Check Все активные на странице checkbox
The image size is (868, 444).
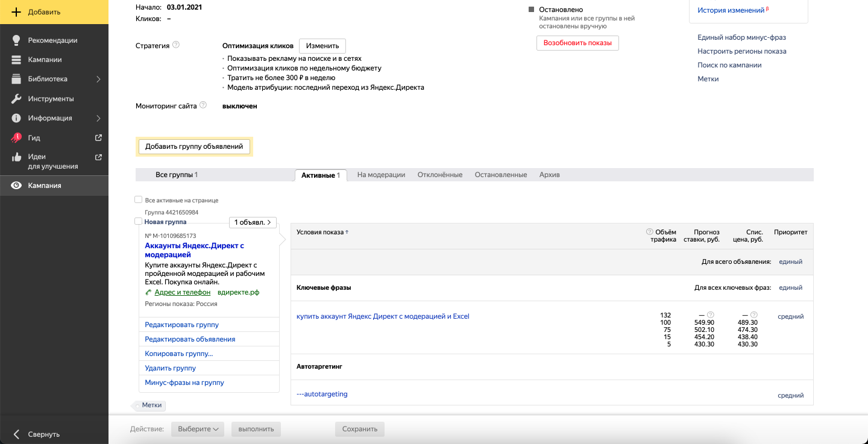pos(138,199)
